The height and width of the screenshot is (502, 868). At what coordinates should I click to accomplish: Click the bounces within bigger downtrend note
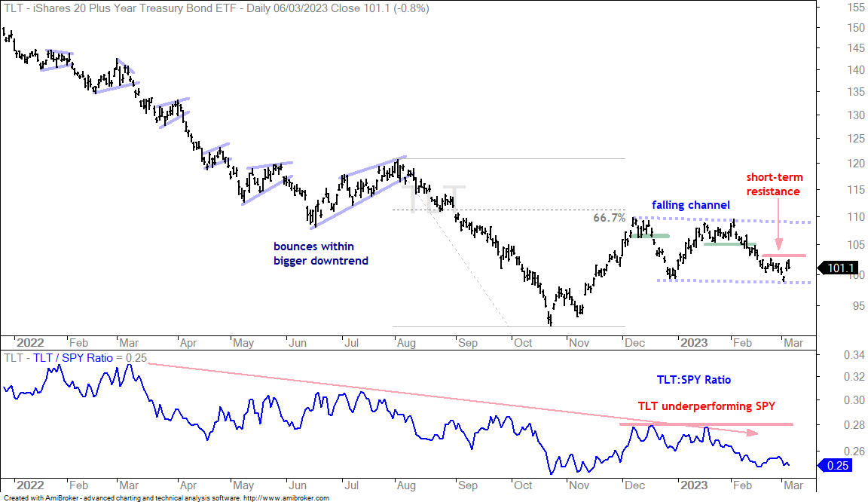pos(320,254)
